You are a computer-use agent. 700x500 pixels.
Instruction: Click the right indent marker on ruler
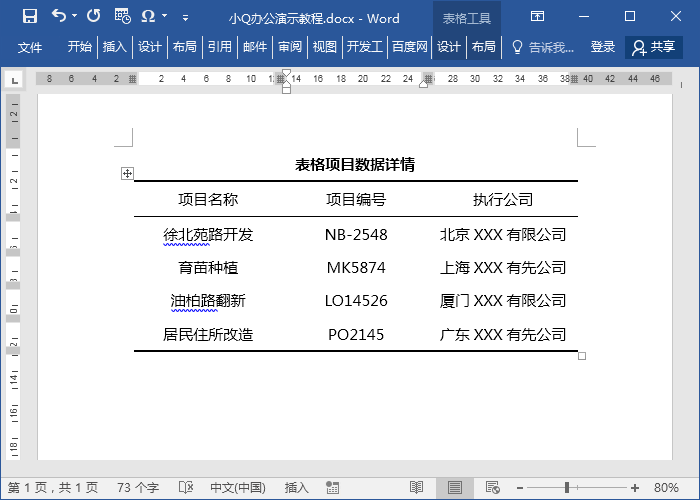click(x=423, y=84)
